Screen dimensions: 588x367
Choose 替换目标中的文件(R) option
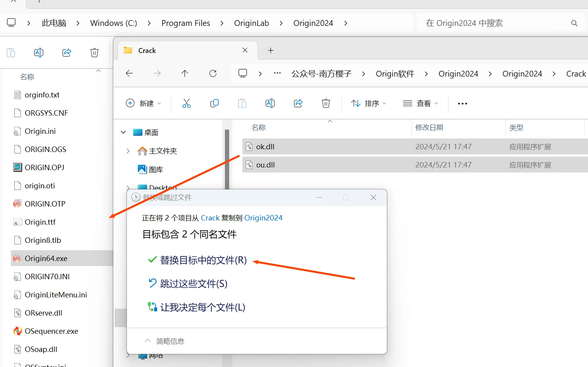coord(203,260)
